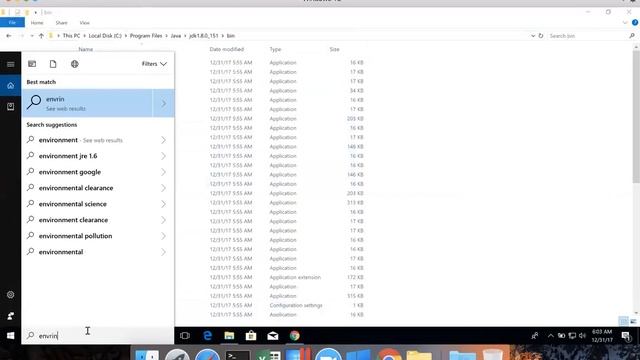This screenshot has height=360, width=640.
Task: Sort by Type column header
Action: [x=276, y=49]
